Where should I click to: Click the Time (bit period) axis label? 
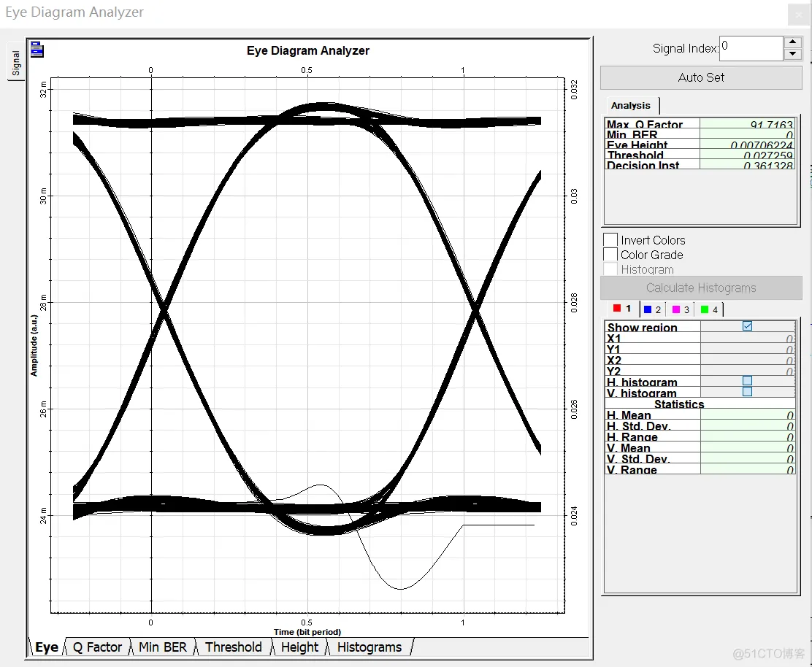(x=307, y=632)
